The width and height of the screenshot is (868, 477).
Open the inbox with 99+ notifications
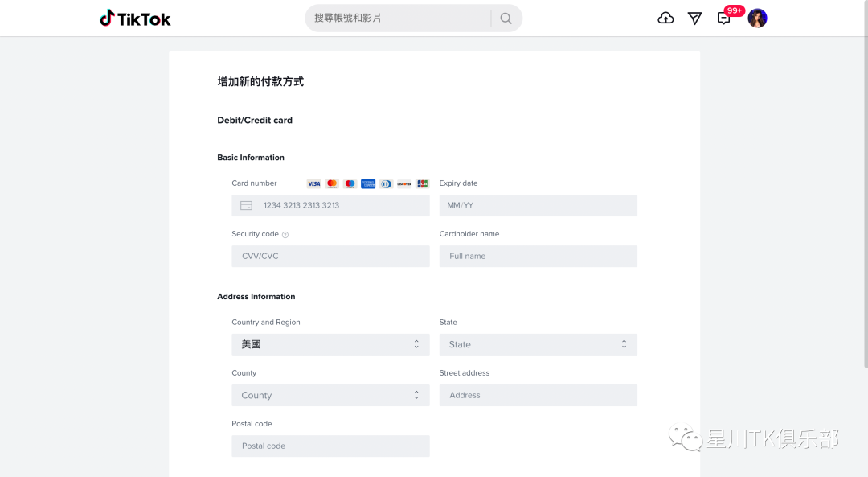point(723,18)
